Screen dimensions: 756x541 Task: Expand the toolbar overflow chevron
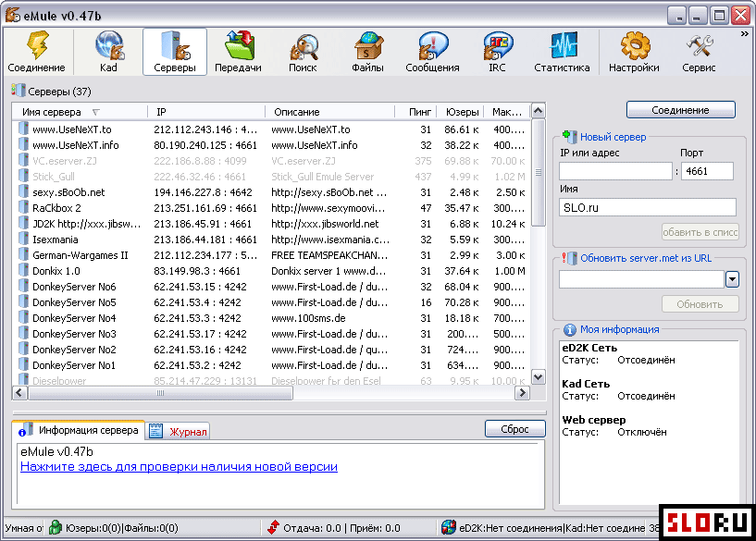(x=744, y=34)
